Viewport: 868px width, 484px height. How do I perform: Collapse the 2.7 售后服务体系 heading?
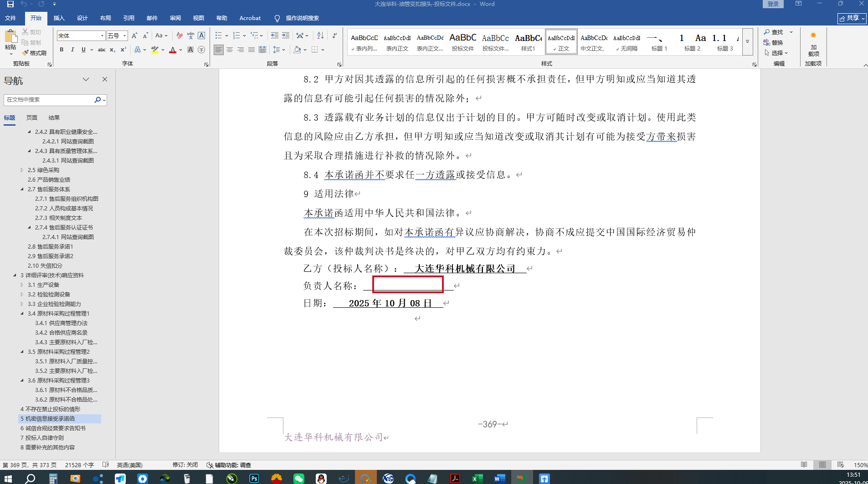click(22, 189)
